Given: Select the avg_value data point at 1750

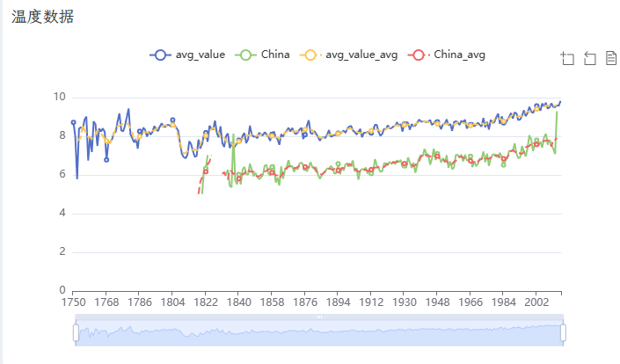Looking at the screenshot, I should click(x=73, y=122).
